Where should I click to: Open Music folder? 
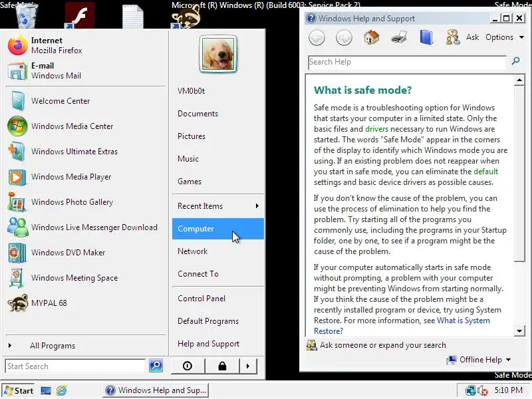[218, 159]
